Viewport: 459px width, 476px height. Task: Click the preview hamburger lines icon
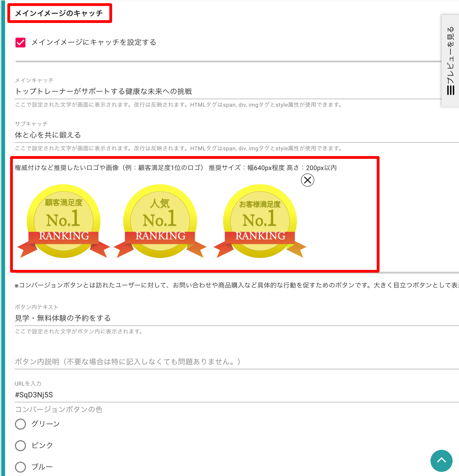(x=450, y=90)
